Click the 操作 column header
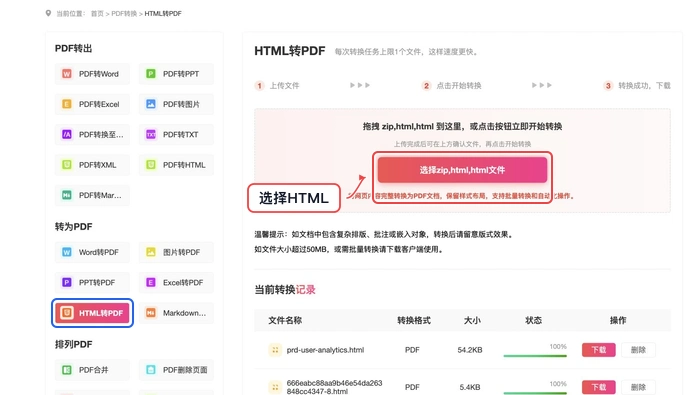Image resolution: width=700 pixels, height=395 pixels. [618, 320]
